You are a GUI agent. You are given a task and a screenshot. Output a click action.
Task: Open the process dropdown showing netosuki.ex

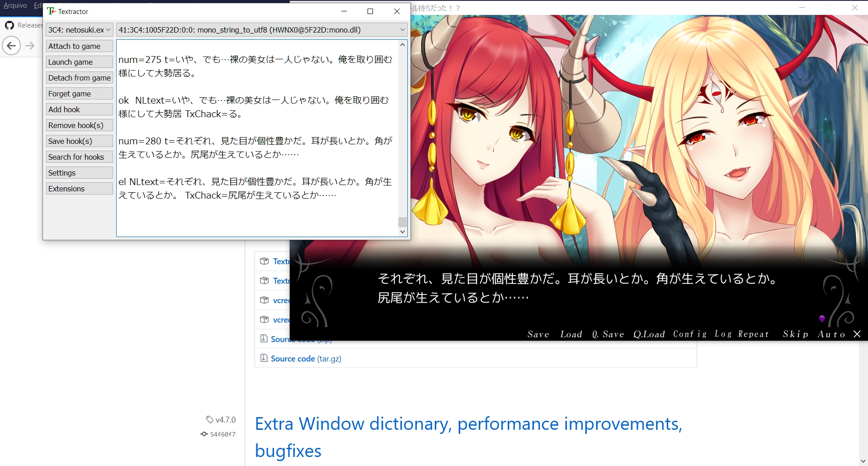tap(79, 29)
